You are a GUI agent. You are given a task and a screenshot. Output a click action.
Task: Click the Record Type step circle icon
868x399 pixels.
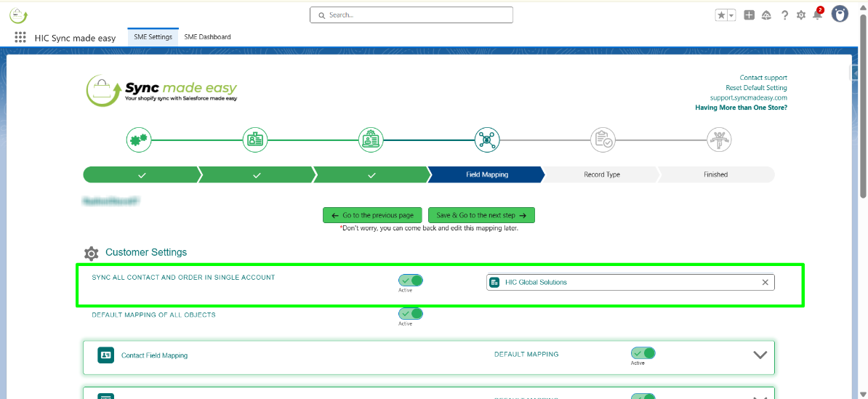click(603, 140)
